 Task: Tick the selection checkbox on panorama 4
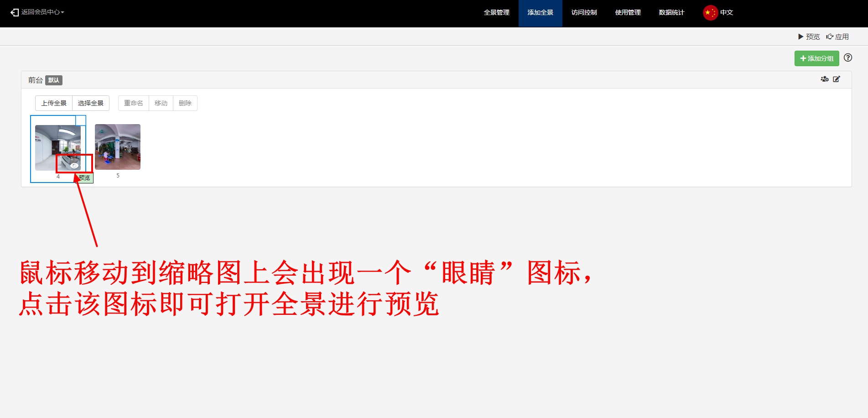81,120
